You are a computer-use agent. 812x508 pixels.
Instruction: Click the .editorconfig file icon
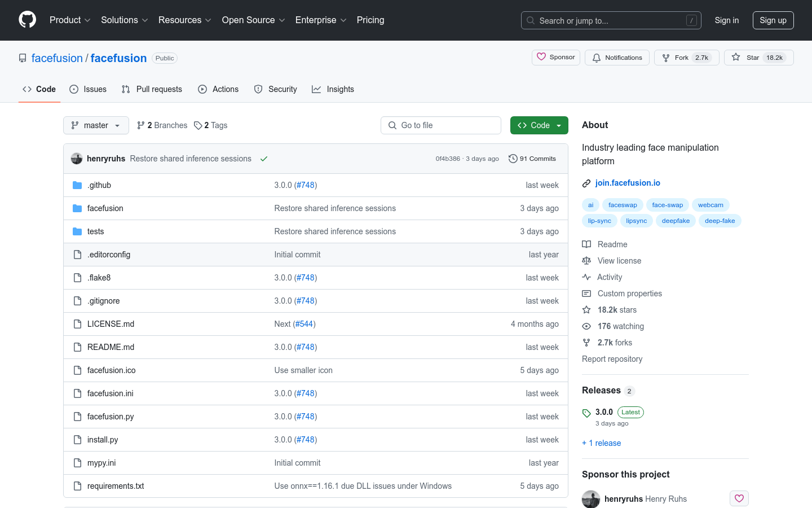[x=77, y=255]
